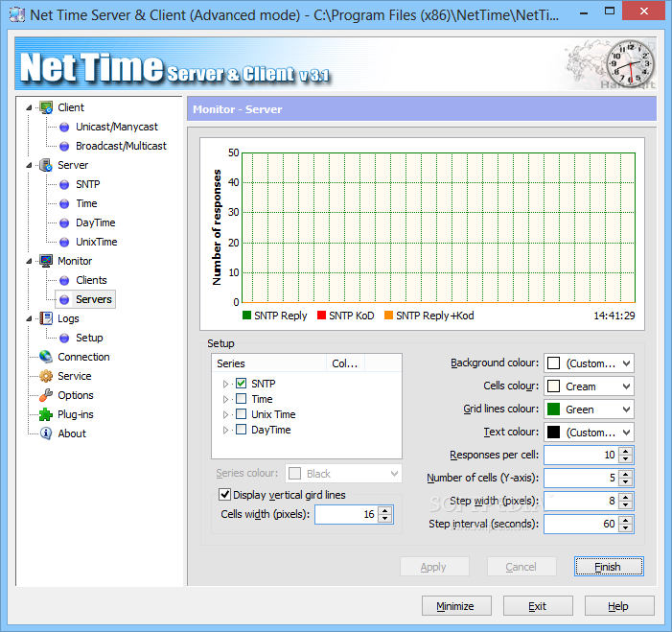672x632 pixels.
Task: Click the Cancel button
Action: pyautogui.click(x=521, y=567)
